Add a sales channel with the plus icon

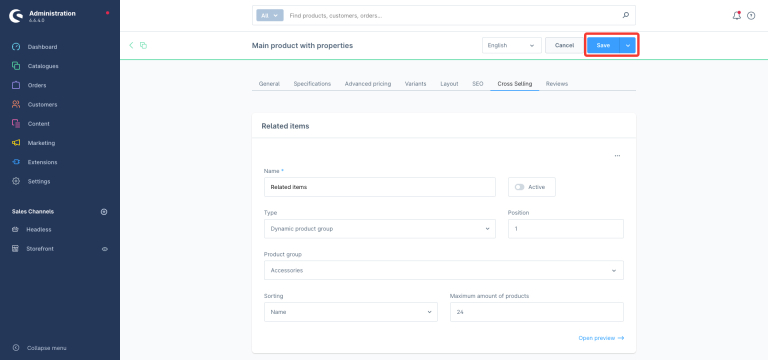(x=104, y=212)
